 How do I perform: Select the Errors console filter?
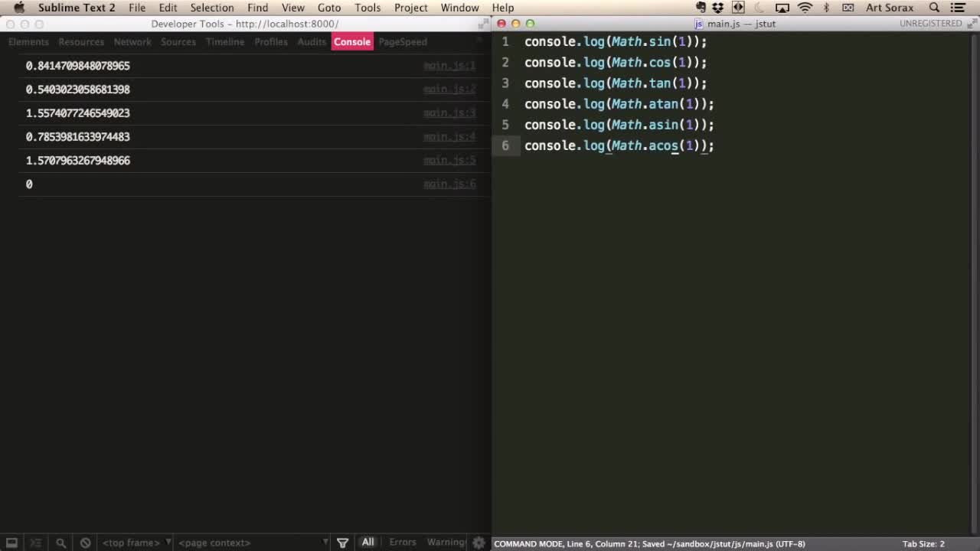(x=403, y=543)
